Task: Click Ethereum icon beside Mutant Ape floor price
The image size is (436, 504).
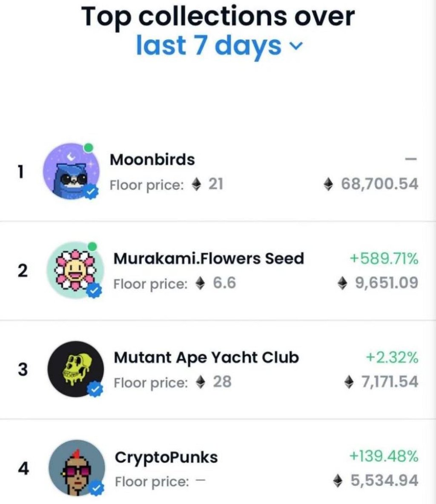Action: [200, 382]
